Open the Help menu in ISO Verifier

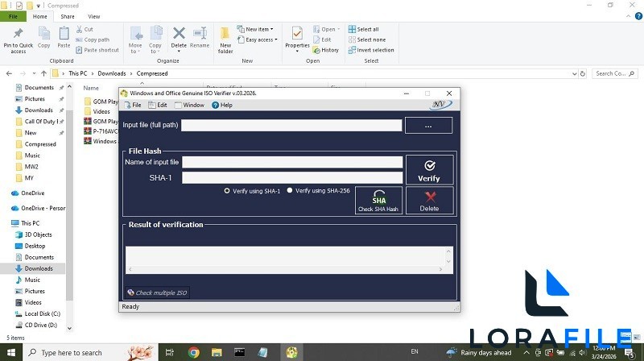[222, 106]
